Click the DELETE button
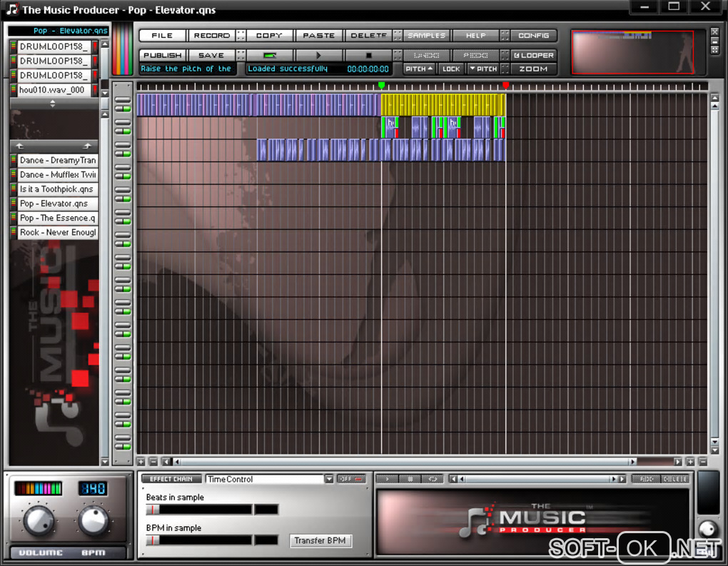This screenshot has width=728, height=566. (369, 35)
